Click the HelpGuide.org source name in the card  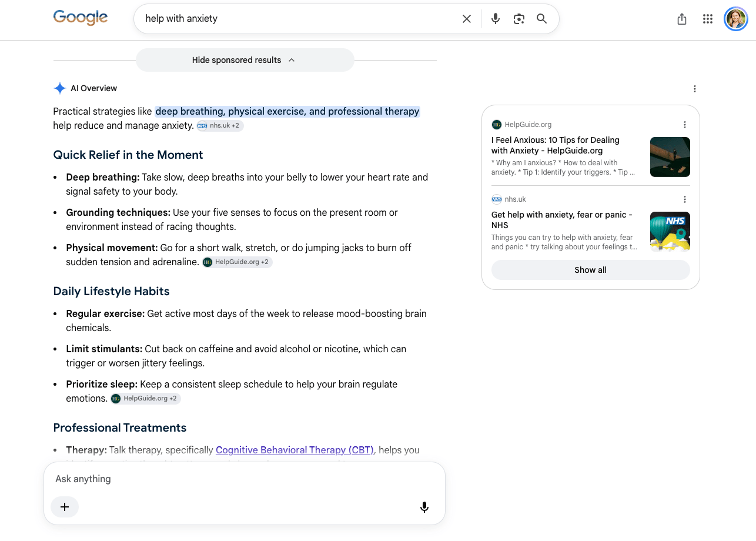coord(528,125)
